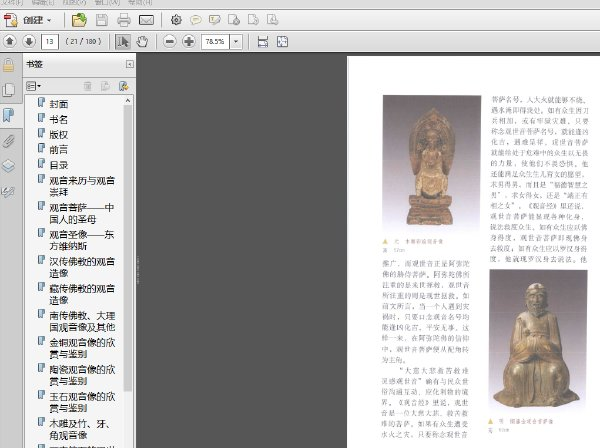This screenshot has width=600, height=448.
Task: Open the 前言 bookmark
Action: click(59, 150)
